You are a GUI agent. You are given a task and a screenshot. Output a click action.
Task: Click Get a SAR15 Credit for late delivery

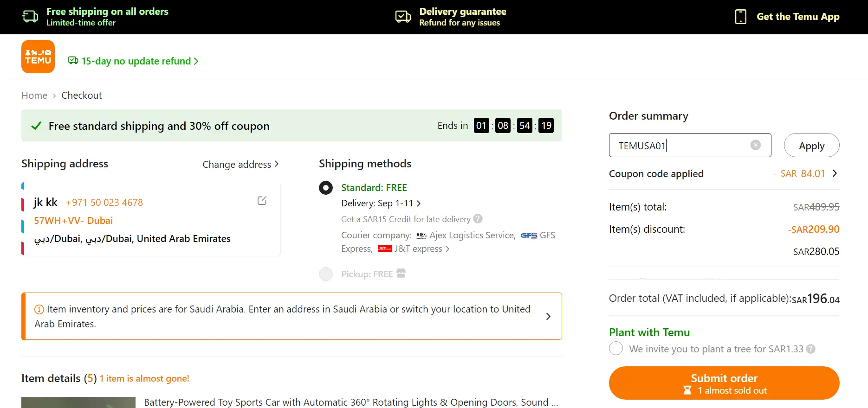[406, 219]
